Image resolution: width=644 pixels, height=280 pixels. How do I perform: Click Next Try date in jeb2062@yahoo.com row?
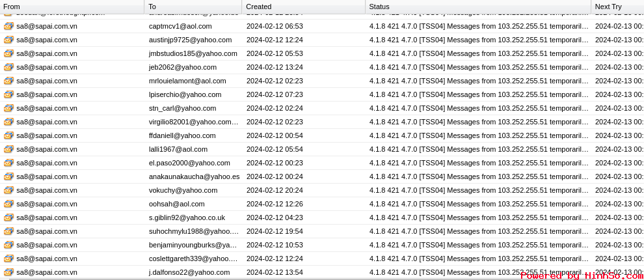619,67
